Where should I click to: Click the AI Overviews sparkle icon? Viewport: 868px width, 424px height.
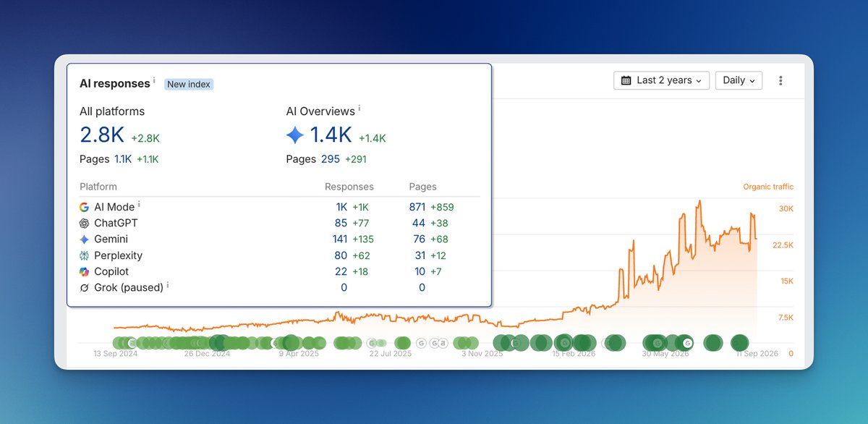click(x=295, y=135)
